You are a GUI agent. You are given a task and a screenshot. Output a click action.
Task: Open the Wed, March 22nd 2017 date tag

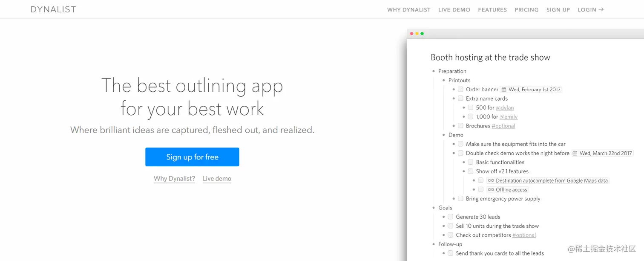point(602,153)
